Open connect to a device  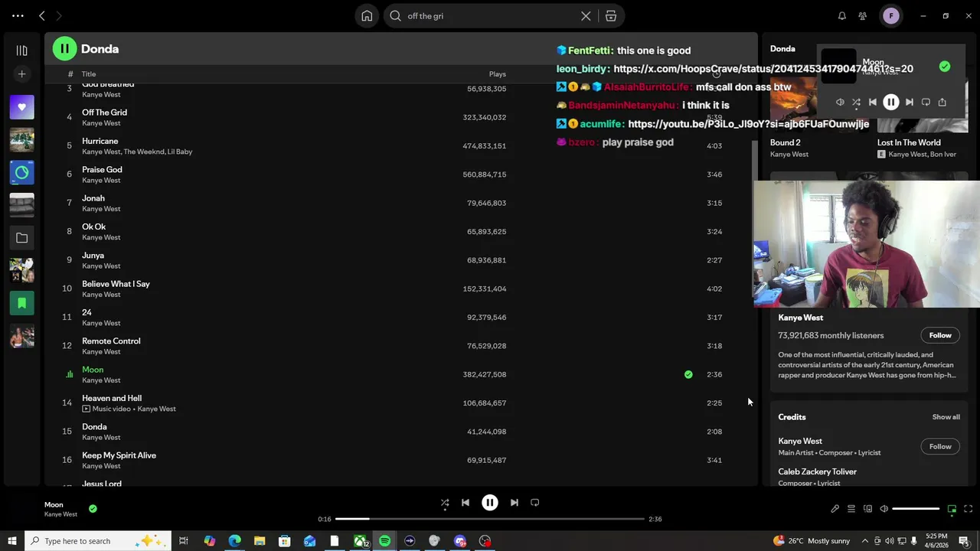coord(867,509)
